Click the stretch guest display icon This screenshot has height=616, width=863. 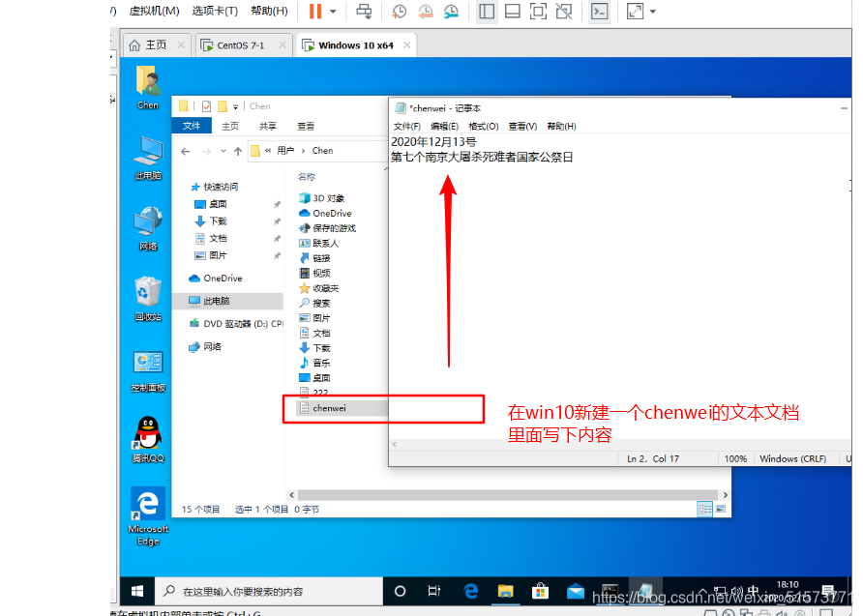(x=635, y=11)
